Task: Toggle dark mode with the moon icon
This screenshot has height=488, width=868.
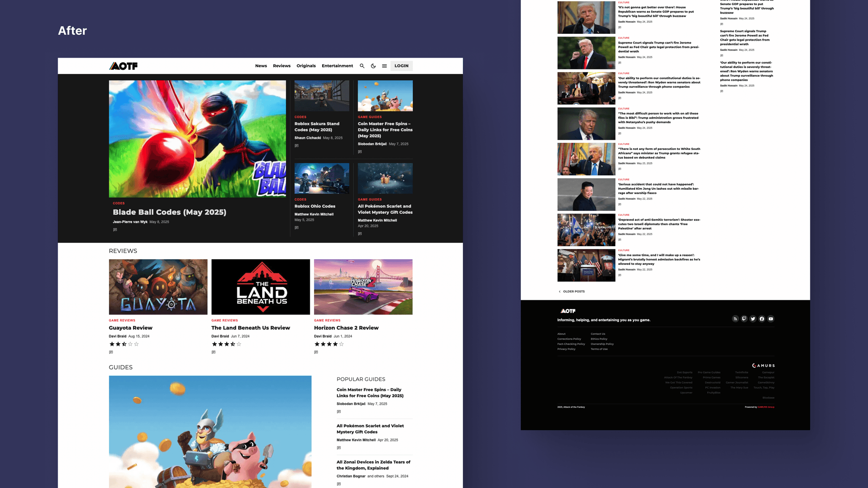Action: 373,66
